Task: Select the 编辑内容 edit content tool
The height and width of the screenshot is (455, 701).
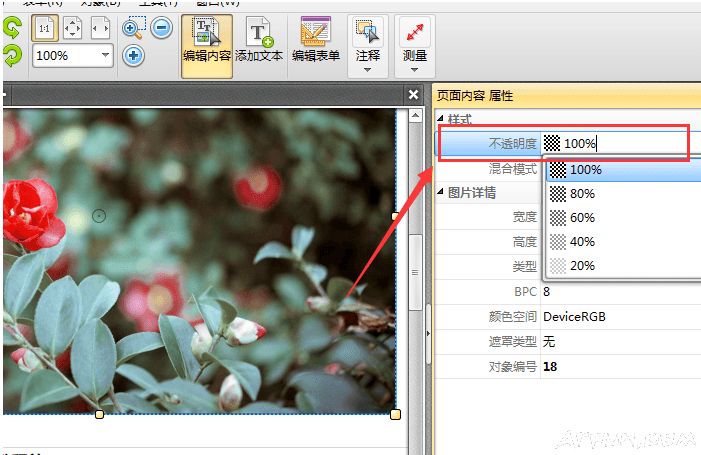Action: click(x=207, y=46)
